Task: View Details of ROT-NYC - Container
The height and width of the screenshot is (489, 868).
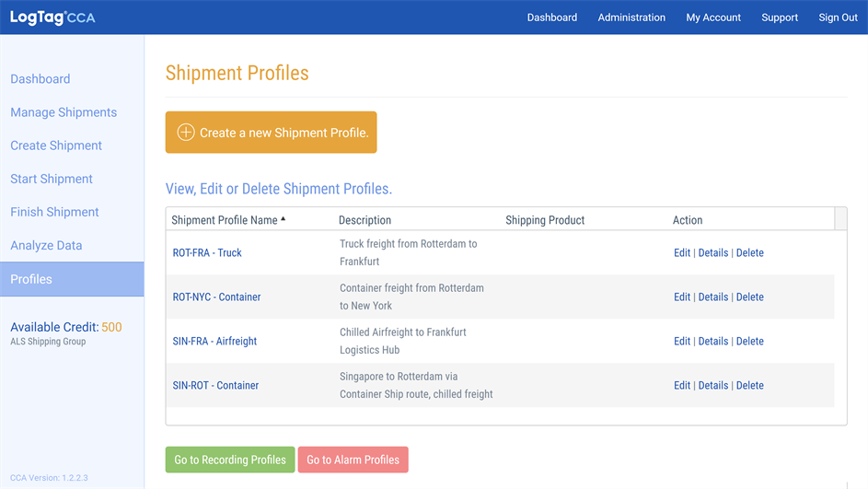Action: (713, 297)
